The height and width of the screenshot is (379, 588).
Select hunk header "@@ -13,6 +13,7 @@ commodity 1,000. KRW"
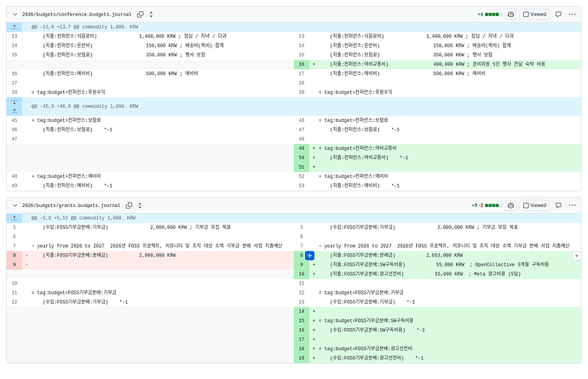84,27
